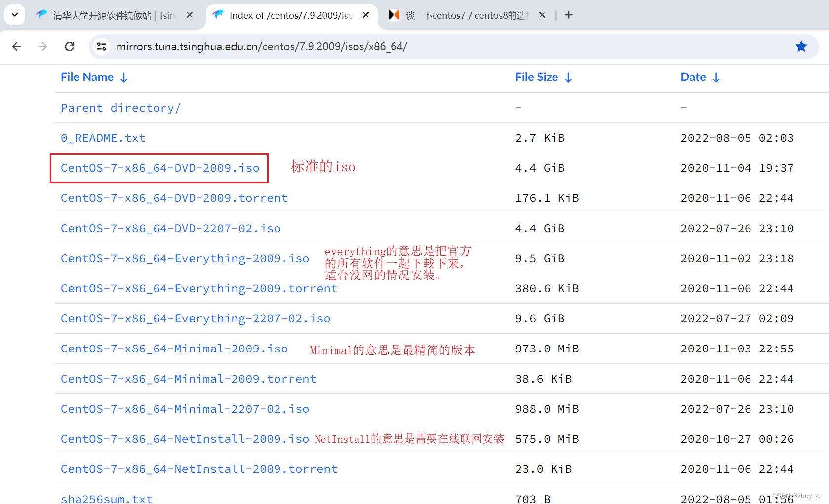This screenshot has width=829, height=504.
Task: Sort by Date column header
Action: point(693,77)
